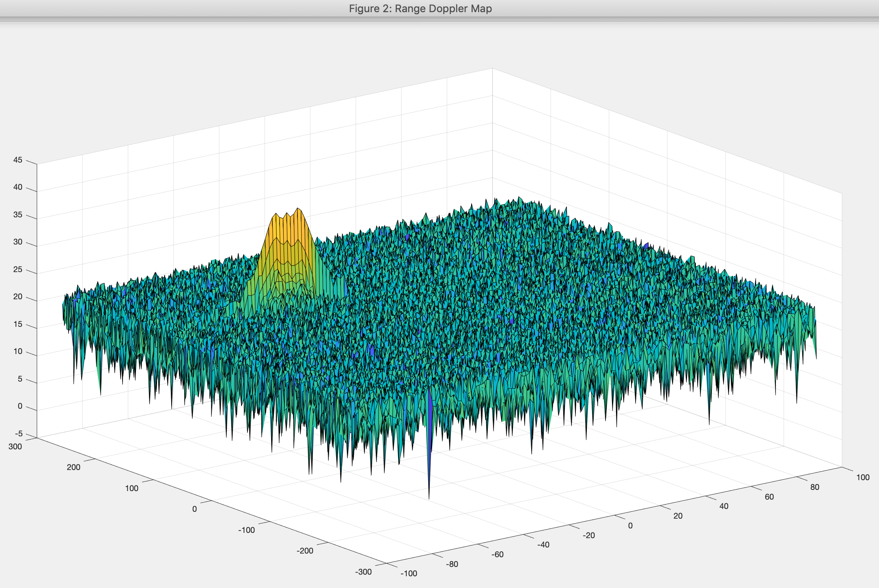Click the left axis tick label 100

coord(131,488)
